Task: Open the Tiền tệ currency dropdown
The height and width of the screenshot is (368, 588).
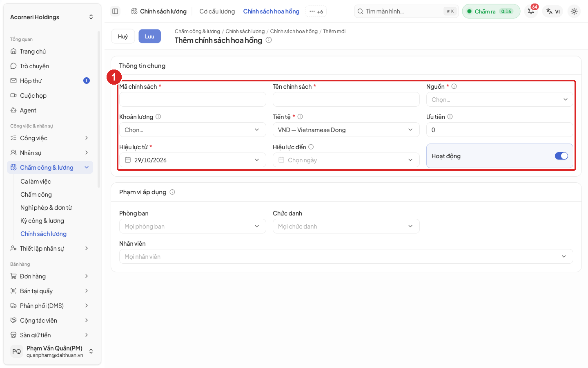Action: 346,130
